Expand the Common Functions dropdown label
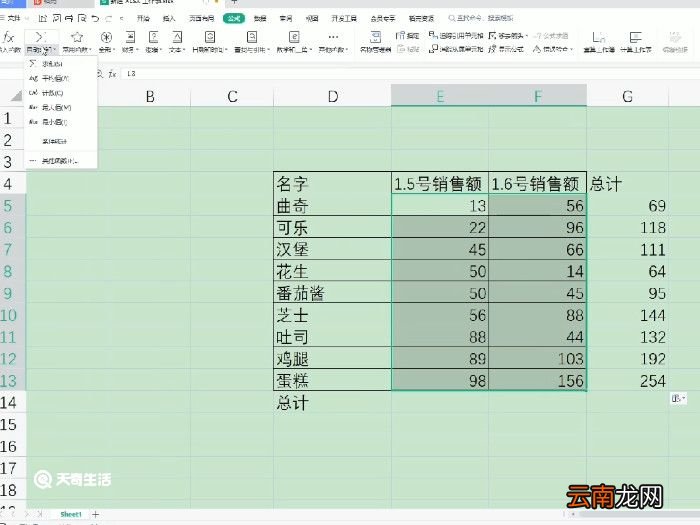Image resolution: width=700 pixels, height=525 pixels. [77, 50]
